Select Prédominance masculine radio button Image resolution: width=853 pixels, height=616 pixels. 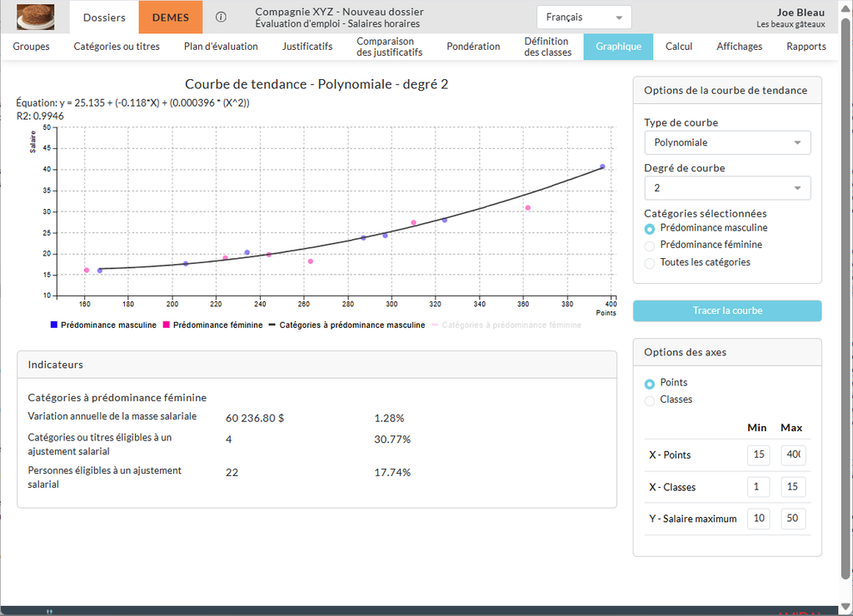650,229
